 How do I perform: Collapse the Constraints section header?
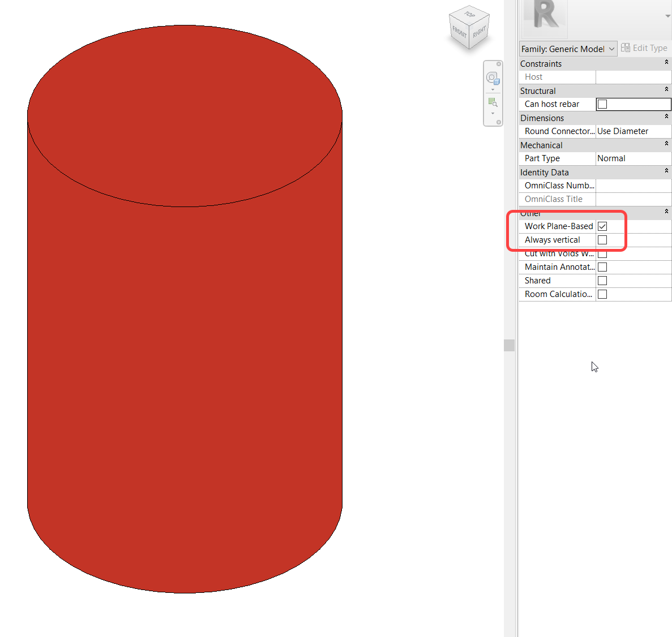666,63
